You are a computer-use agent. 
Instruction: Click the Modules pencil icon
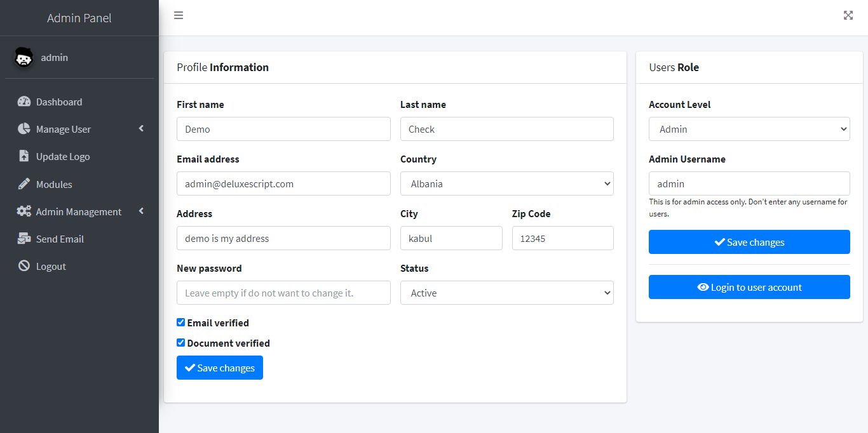(24, 184)
